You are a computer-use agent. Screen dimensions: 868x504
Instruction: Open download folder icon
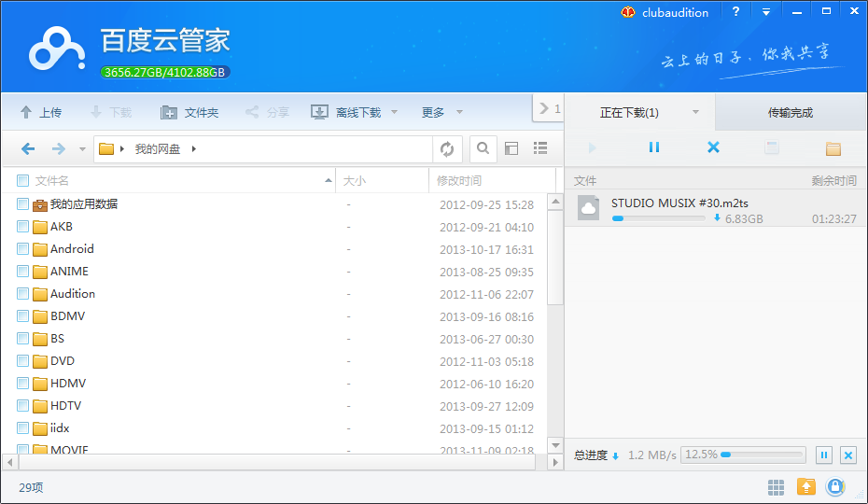[x=833, y=147]
